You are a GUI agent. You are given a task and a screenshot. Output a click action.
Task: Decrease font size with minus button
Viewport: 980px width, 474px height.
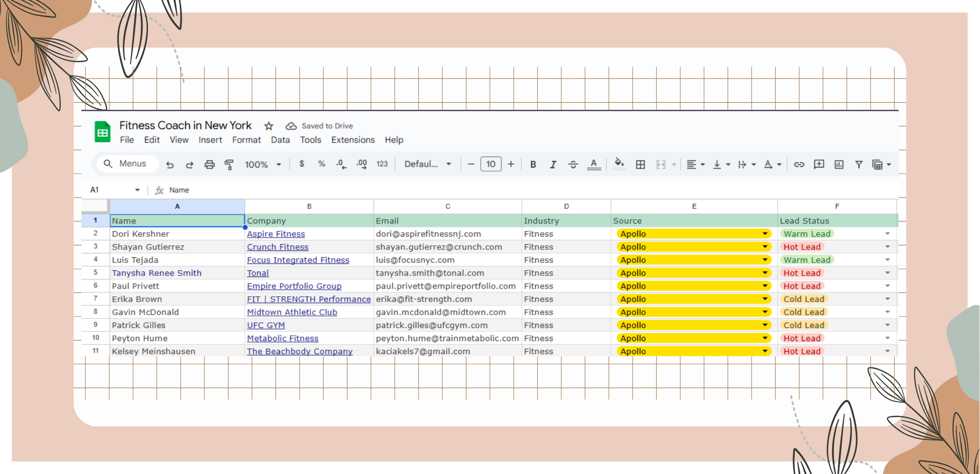click(x=471, y=164)
